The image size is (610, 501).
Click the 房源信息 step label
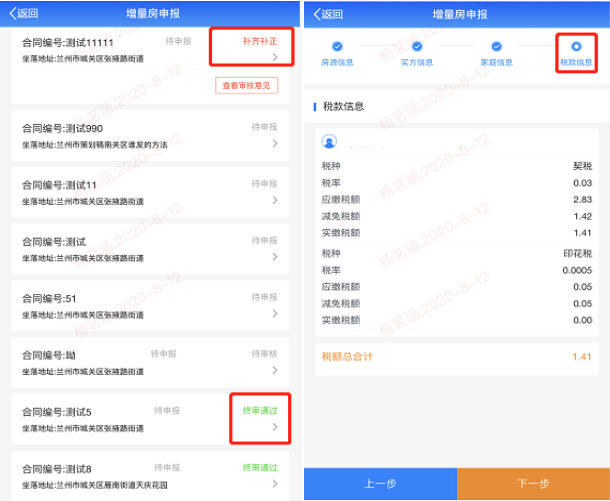click(337, 63)
